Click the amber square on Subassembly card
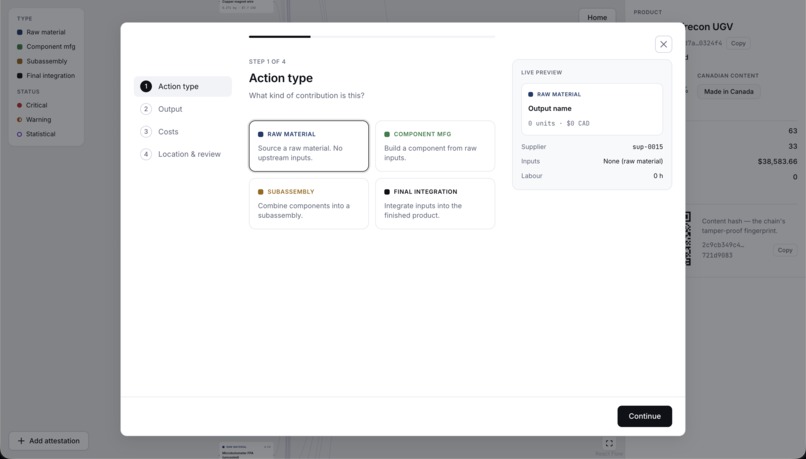 click(261, 192)
